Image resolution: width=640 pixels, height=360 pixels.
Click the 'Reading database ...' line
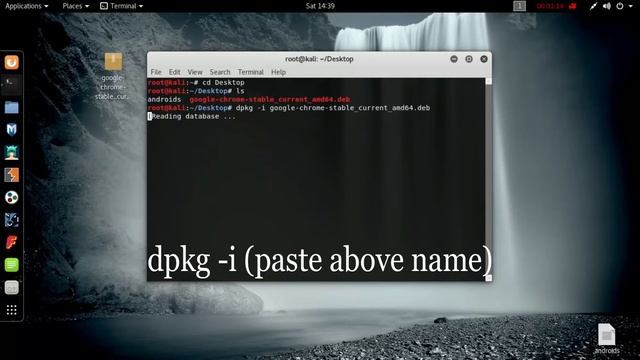click(191, 116)
